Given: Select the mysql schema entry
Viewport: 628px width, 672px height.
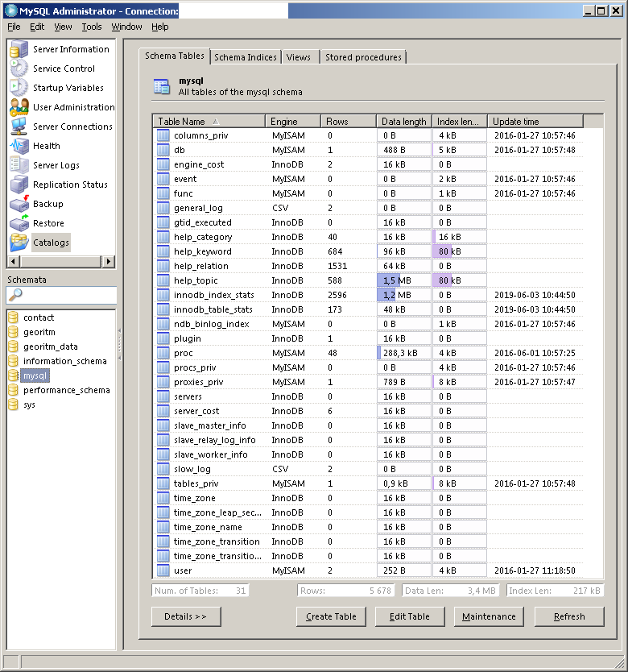Looking at the screenshot, I should pyautogui.click(x=35, y=375).
